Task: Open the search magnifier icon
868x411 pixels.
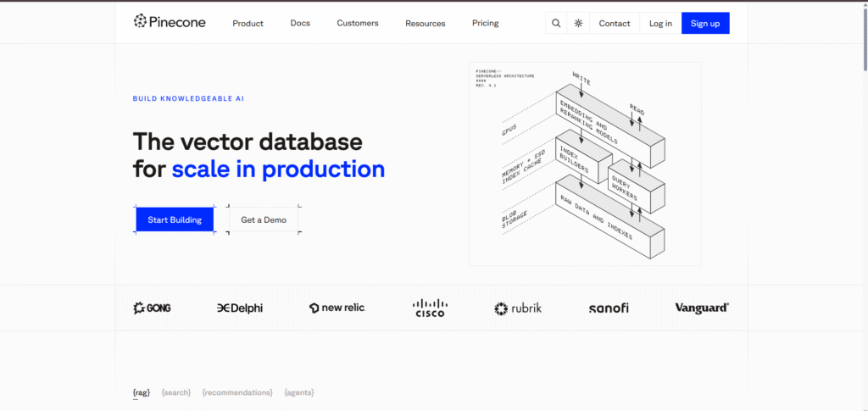Action: point(556,23)
